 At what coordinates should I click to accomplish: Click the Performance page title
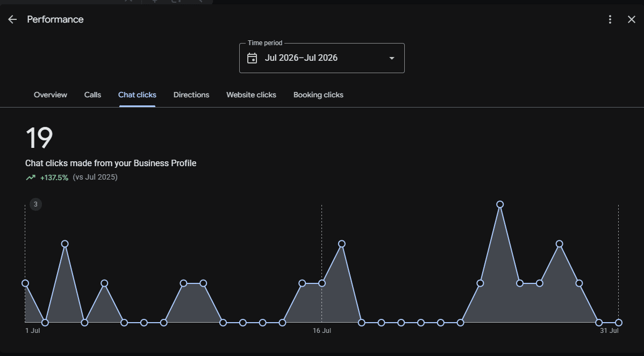55,19
